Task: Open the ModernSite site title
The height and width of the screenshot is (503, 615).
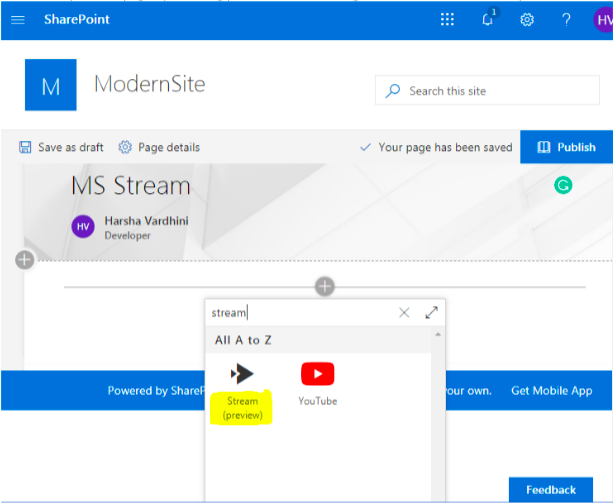Action: pyautogui.click(x=150, y=84)
